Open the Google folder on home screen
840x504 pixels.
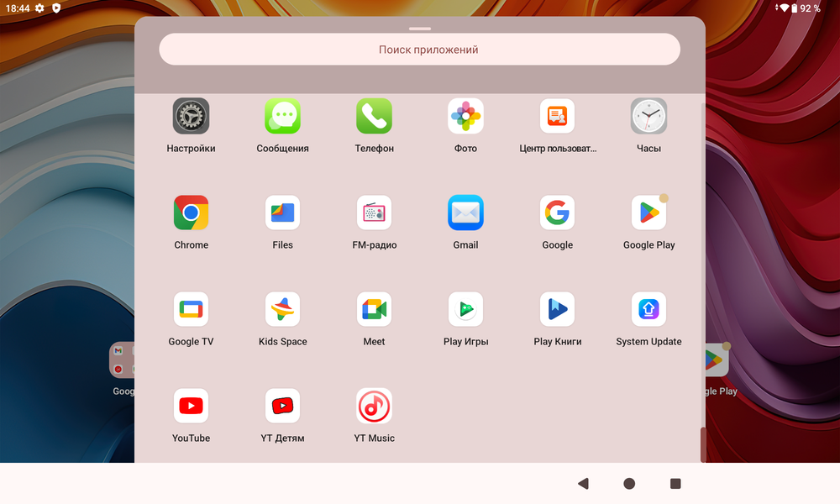click(122, 360)
